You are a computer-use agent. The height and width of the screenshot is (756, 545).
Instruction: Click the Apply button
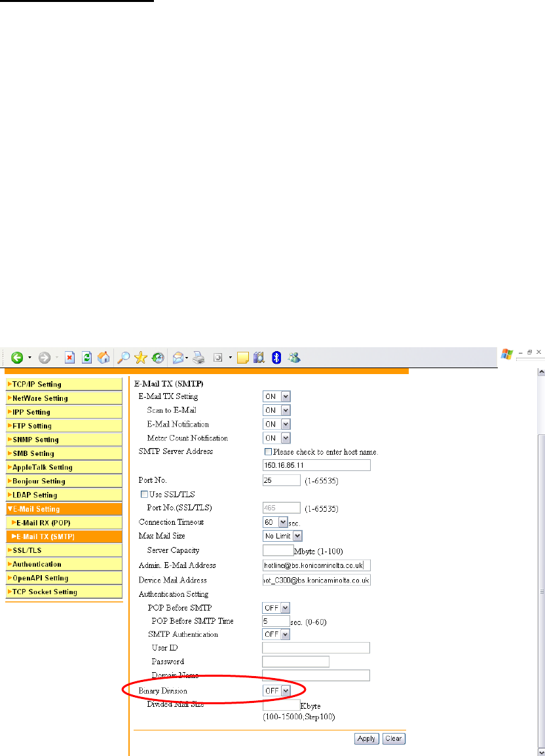click(x=367, y=739)
